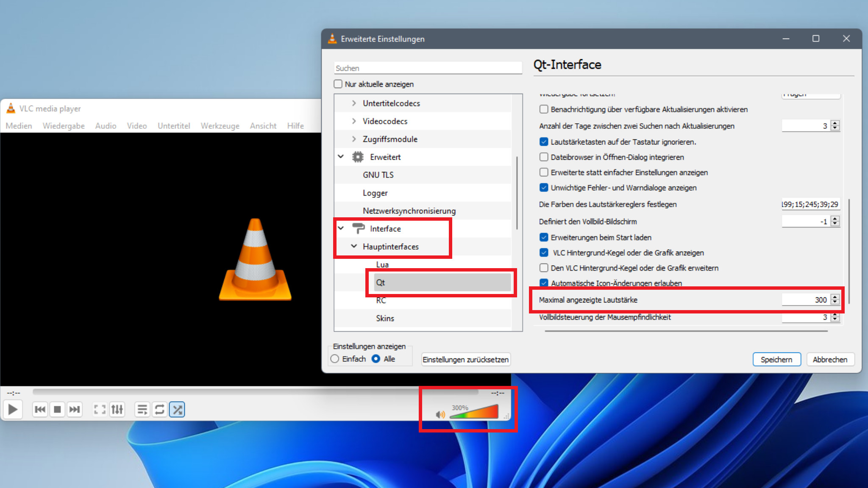Increase 'Maximal angezeigte Lautstärke' with up arrow
The image size is (868, 488).
[835, 297]
